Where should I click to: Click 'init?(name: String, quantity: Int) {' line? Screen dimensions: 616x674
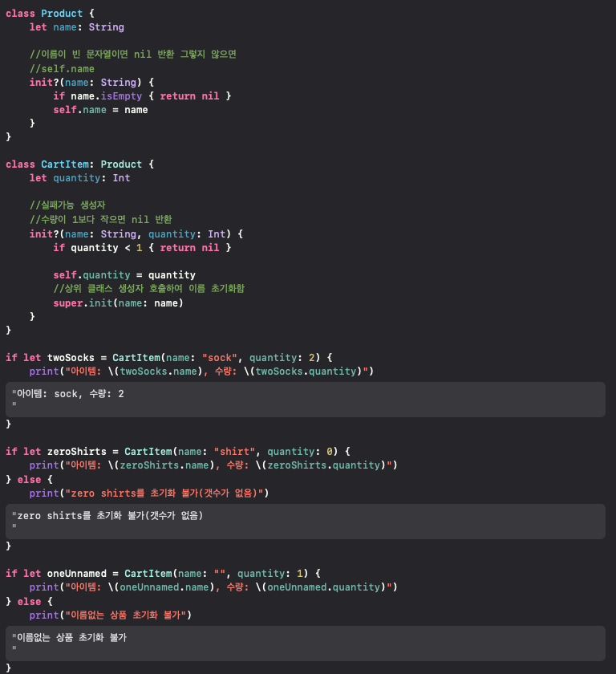coord(136,233)
